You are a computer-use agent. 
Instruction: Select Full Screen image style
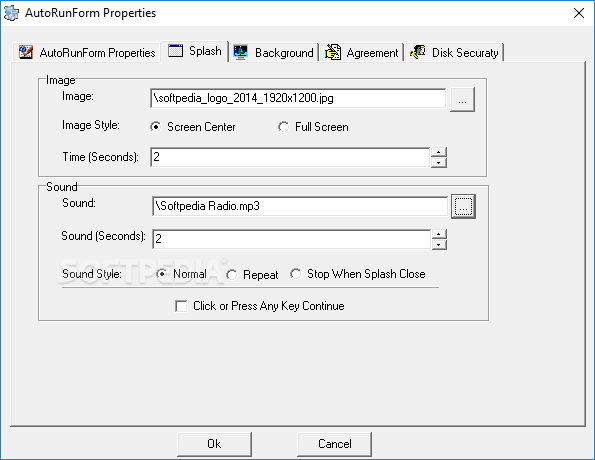(x=313, y=127)
